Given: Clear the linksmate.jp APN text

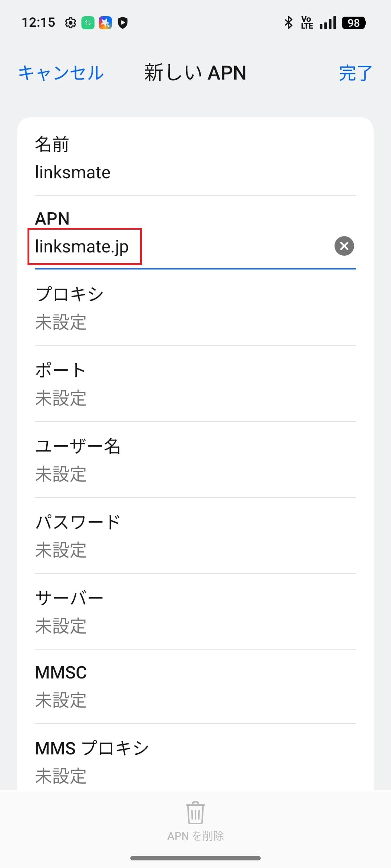Looking at the screenshot, I should click(x=343, y=246).
